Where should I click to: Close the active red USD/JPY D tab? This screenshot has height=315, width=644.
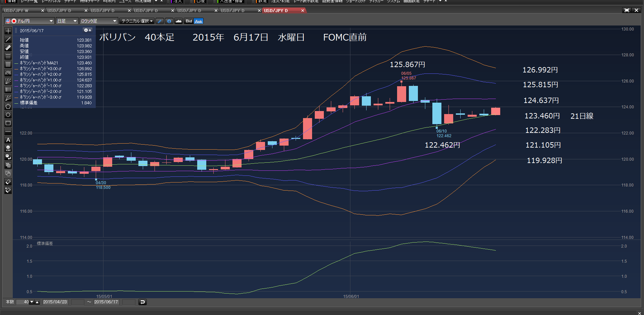pos(303,10)
